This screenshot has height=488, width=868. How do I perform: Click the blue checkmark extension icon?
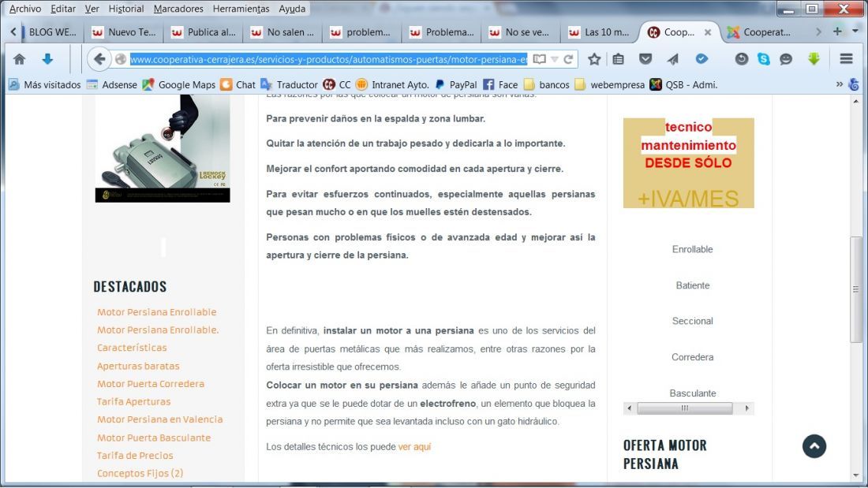702,58
